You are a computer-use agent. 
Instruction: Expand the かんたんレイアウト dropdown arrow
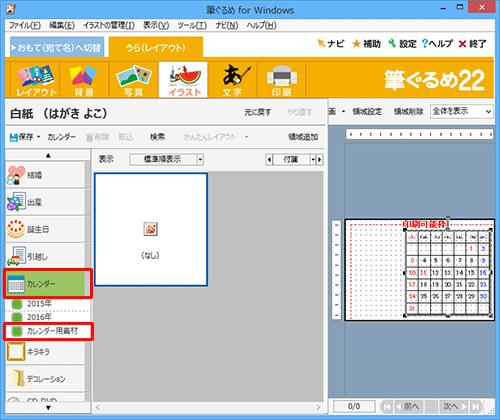pos(246,136)
